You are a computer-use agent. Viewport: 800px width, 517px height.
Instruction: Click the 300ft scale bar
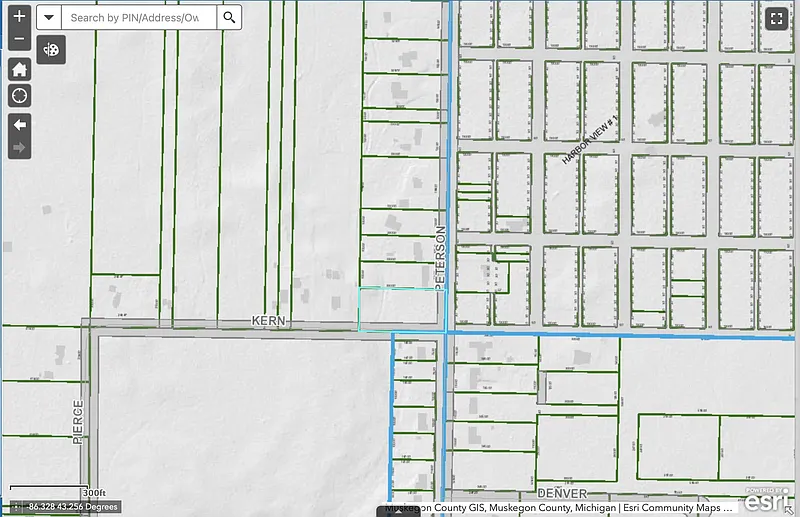click(58, 490)
